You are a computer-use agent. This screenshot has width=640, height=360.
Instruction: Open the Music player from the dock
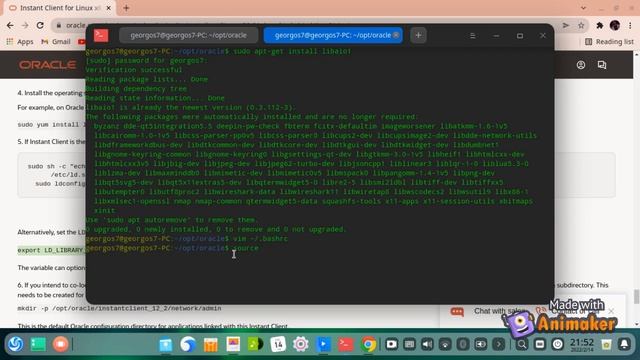coord(256,344)
